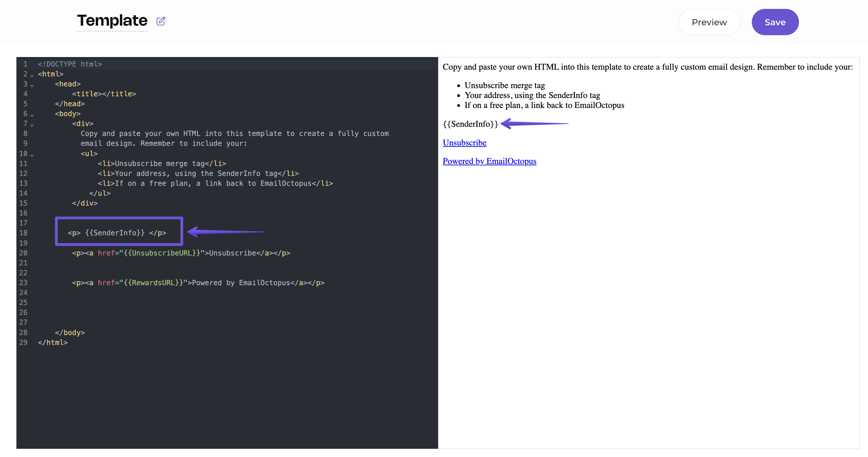Click the DOCTYPE html line in editor
This screenshot has width=868, height=457.
pyautogui.click(x=70, y=64)
